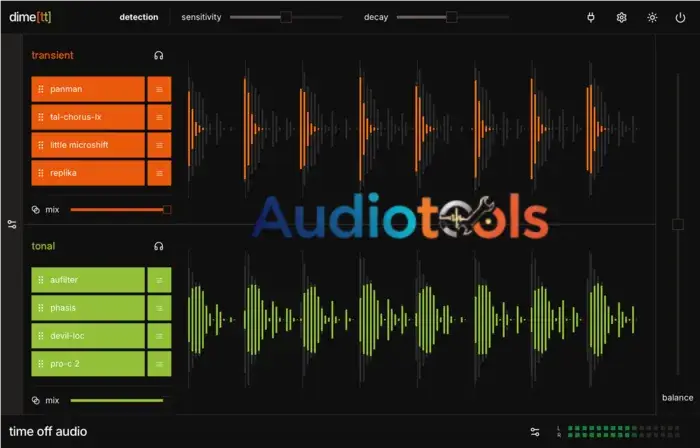Select the little microshift plugin slot
Image resolution: width=700 pixels, height=448 pixels.
[x=88, y=145]
